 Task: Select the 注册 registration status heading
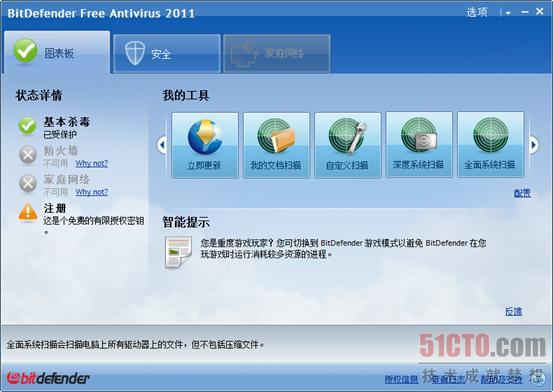(55, 208)
